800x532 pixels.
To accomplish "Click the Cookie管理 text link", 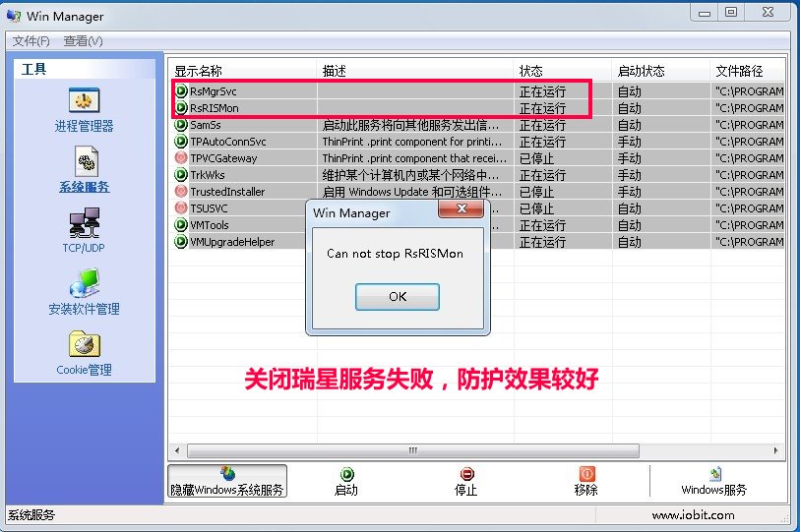I will click(x=85, y=370).
